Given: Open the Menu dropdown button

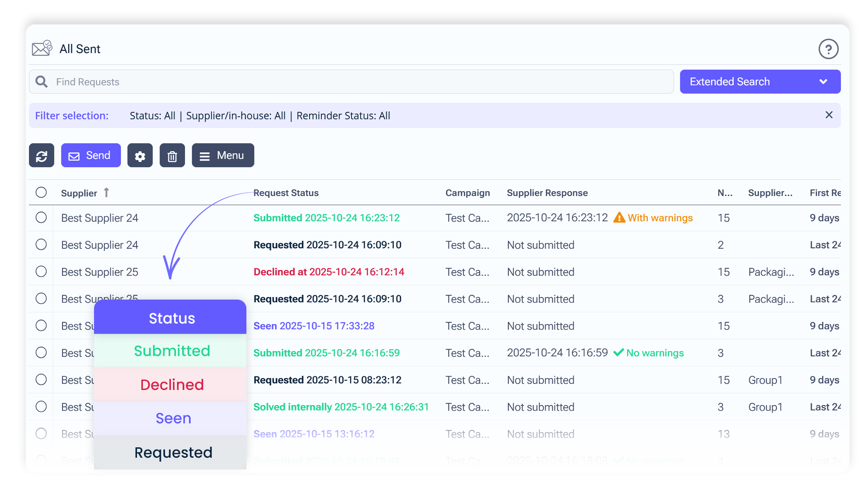Looking at the screenshot, I should 223,156.
